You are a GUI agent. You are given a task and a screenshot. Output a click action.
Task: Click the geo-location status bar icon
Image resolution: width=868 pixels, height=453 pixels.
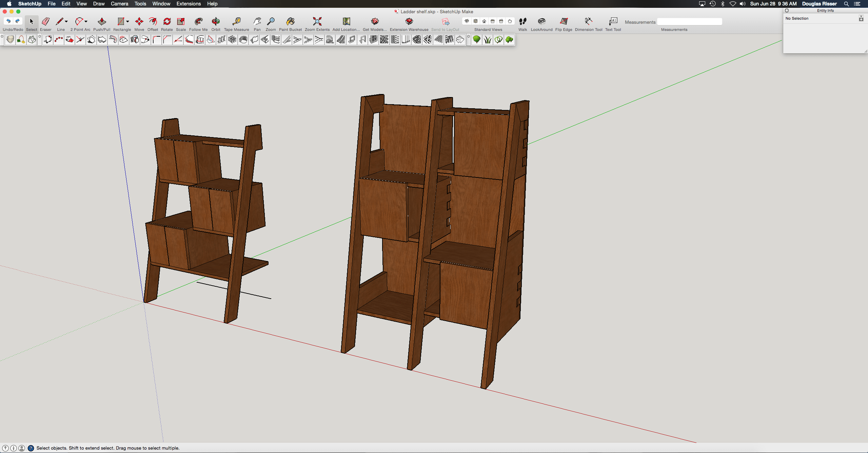click(5, 448)
